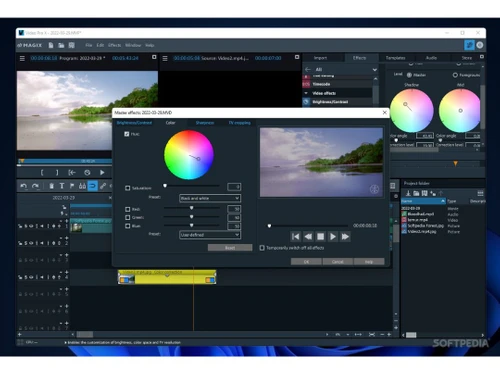This screenshot has height=375, width=500.
Task: Select the Foreground level radio button
Action: [x=455, y=75]
